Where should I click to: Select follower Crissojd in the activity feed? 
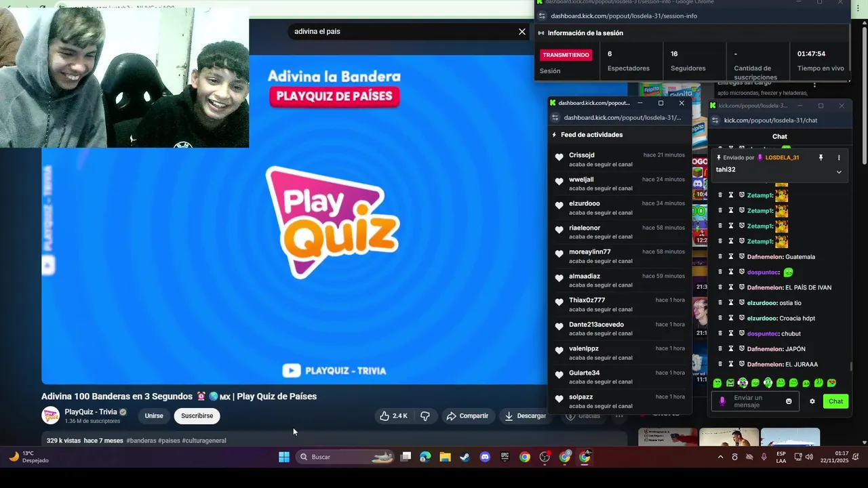pyautogui.click(x=582, y=155)
